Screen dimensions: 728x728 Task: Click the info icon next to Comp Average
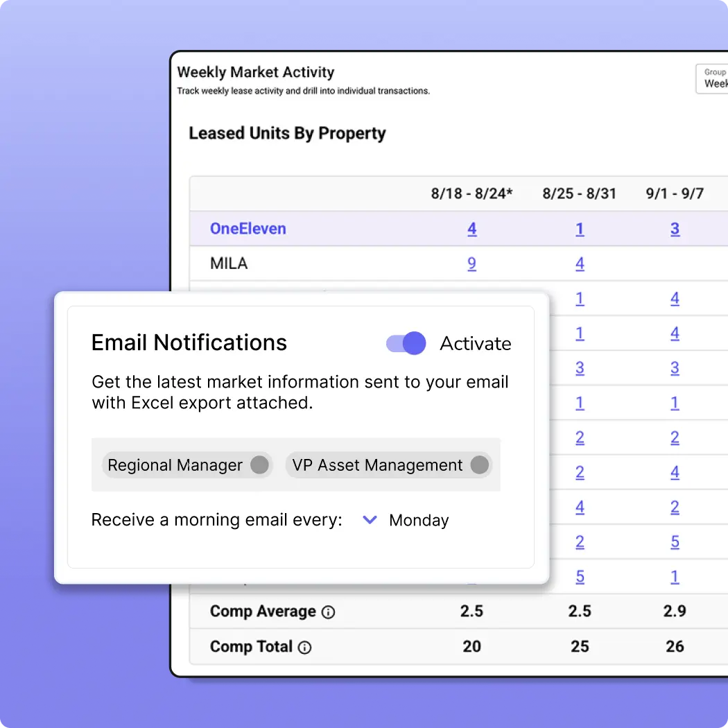pyautogui.click(x=328, y=612)
